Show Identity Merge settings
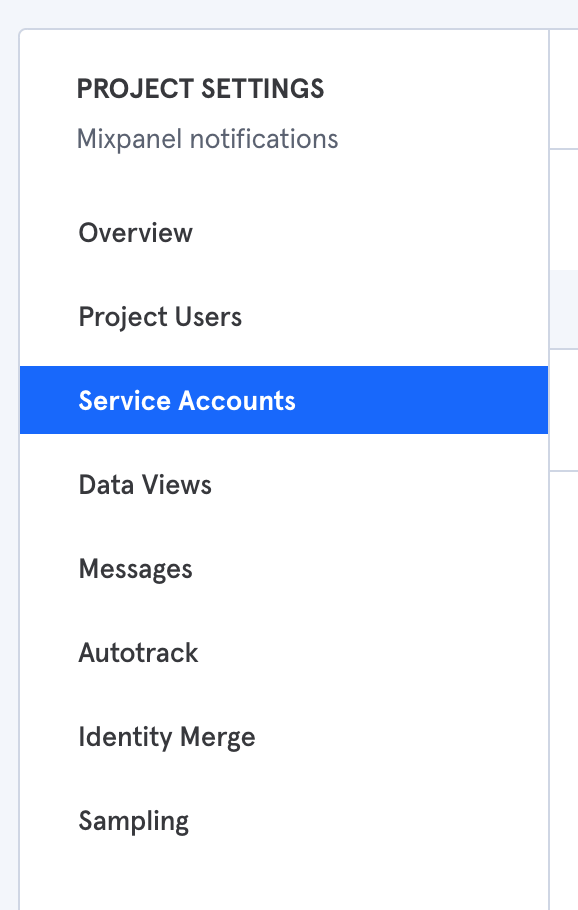 (167, 737)
